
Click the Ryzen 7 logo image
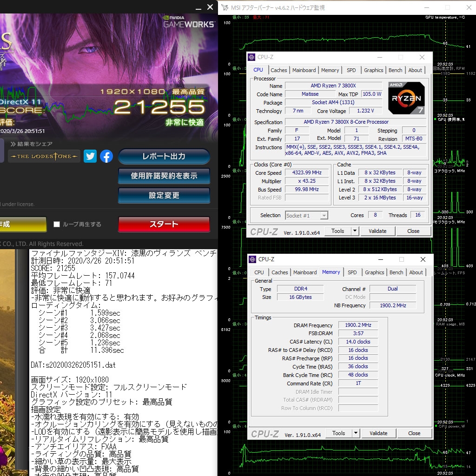[406, 98]
